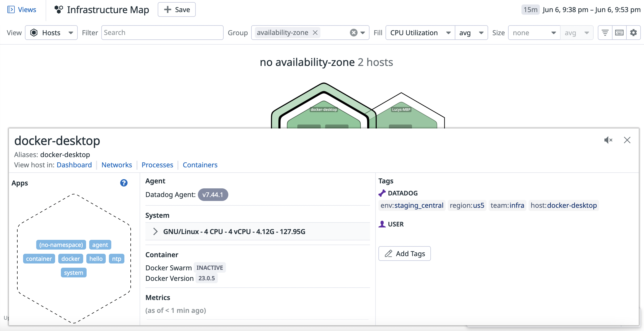
Task: Click the filter lines icon in toolbar
Action: (605, 33)
